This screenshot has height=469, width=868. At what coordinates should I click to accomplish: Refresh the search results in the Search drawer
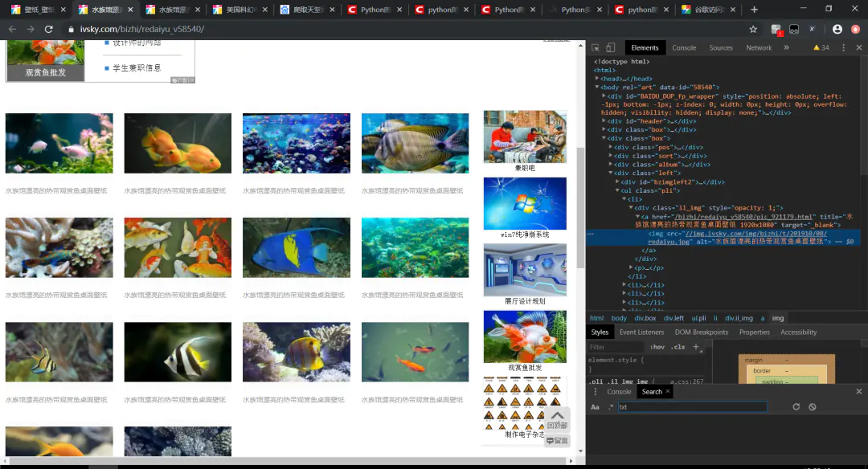click(796, 406)
